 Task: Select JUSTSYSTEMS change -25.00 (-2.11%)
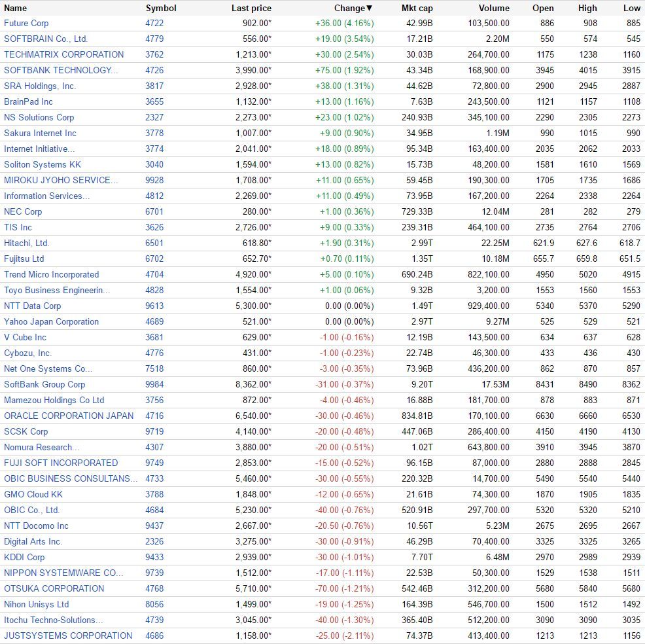point(344,635)
